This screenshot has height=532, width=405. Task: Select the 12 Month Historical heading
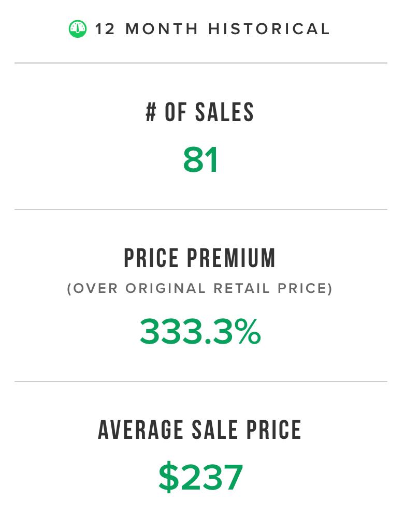pyautogui.click(x=212, y=29)
